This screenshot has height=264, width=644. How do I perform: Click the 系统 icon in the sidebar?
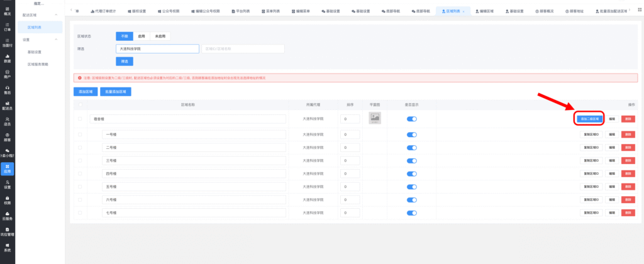point(7,246)
